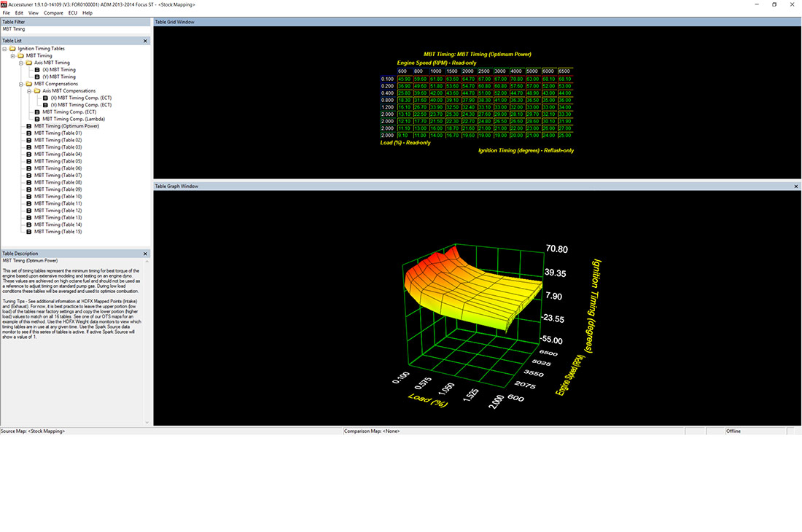Click table icon beside MBT Timing (Optimum Power)
Viewport: 802px width, 532px height.
pyautogui.click(x=28, y=126)
